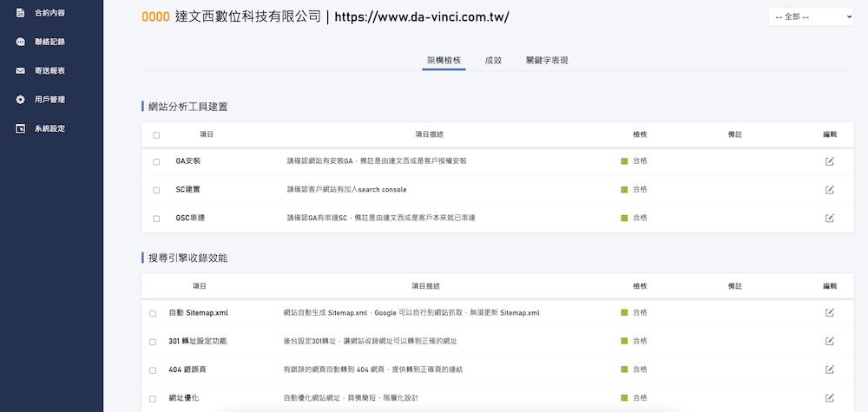Open the 聯絡記錄 chat bubble icon
Image resolution: width=868 pixels, height=412 pixels.
[21, 42]
